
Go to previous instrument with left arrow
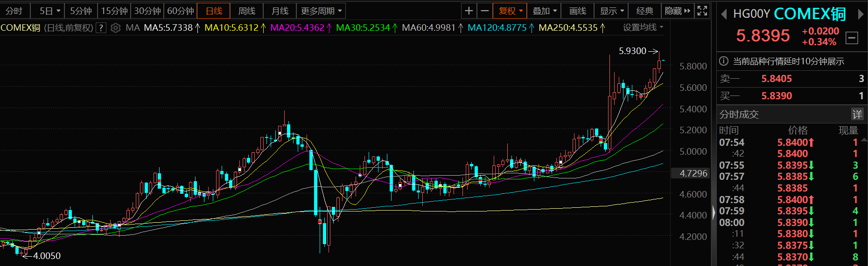pos(724,14)
